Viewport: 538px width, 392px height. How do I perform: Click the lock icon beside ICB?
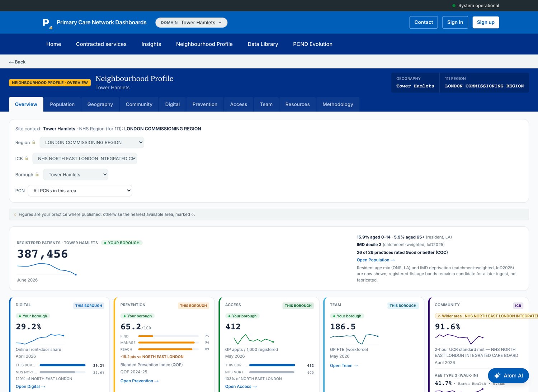click(x=27, y=159)
